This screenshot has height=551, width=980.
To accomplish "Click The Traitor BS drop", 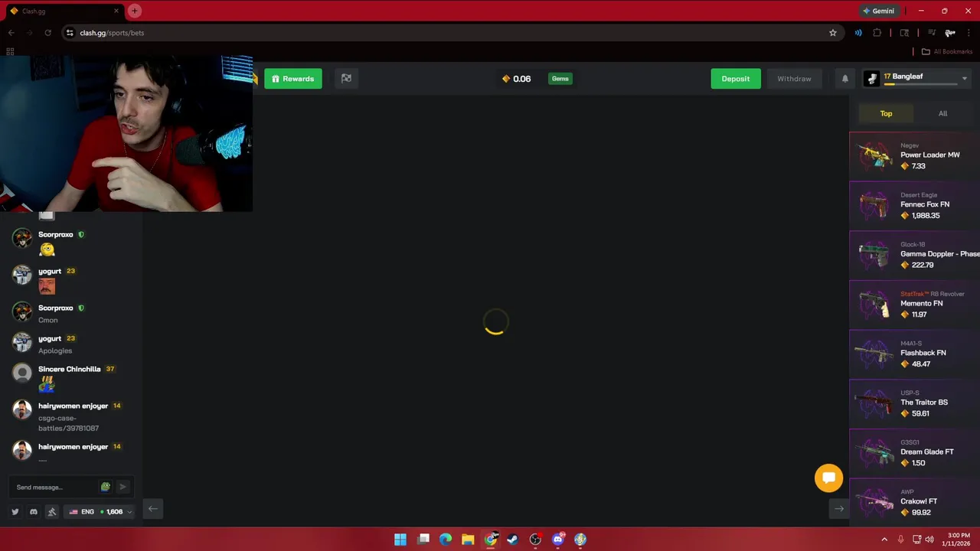I will 915,403.
